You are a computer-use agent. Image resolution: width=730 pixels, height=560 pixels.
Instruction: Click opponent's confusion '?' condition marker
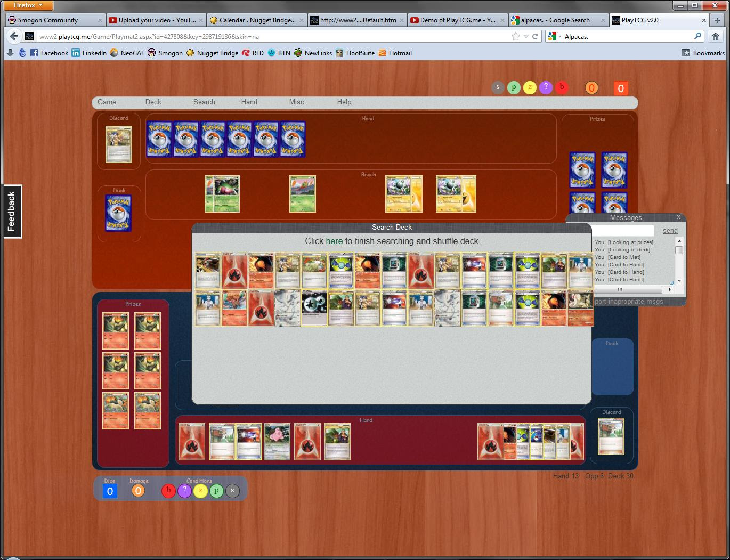point(546,87)
